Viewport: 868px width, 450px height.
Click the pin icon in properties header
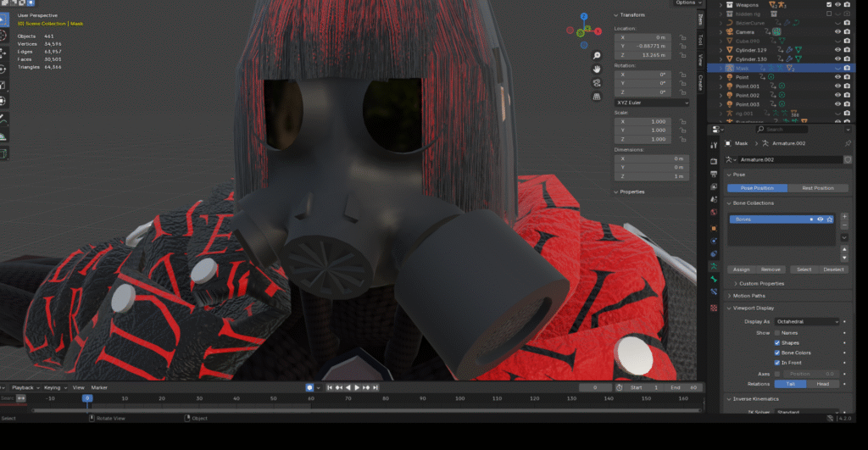[847, 144]
